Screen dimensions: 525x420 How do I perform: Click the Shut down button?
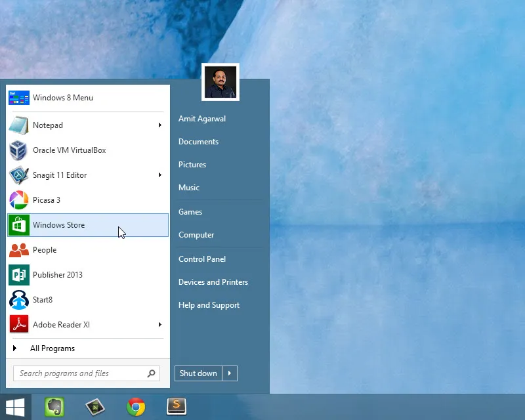point(198,373)
